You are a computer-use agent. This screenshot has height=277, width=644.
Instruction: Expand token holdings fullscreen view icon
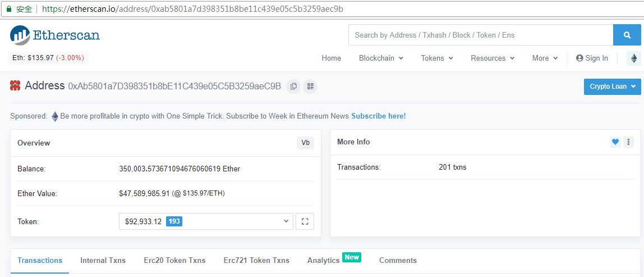coord(305,221)
